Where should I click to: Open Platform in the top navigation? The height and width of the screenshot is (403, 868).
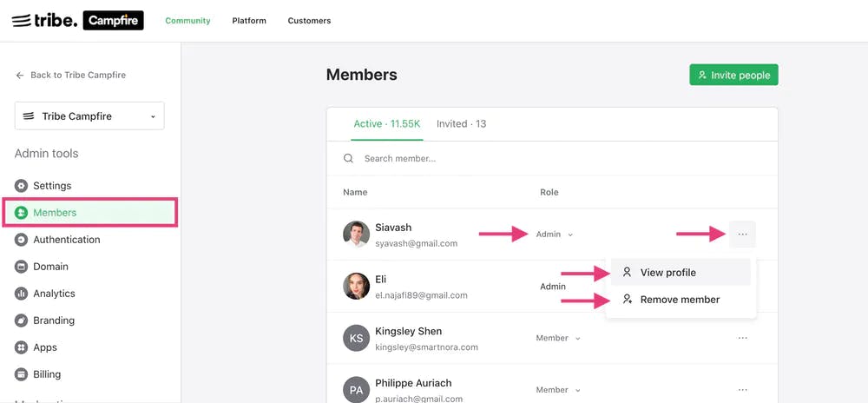click(x=249, y=21)
